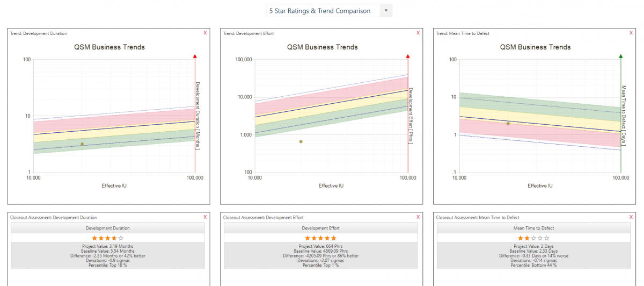The image size is (644, 286).
Task: Click the Development Duration [Months] axis label
Action: [197, 116]
